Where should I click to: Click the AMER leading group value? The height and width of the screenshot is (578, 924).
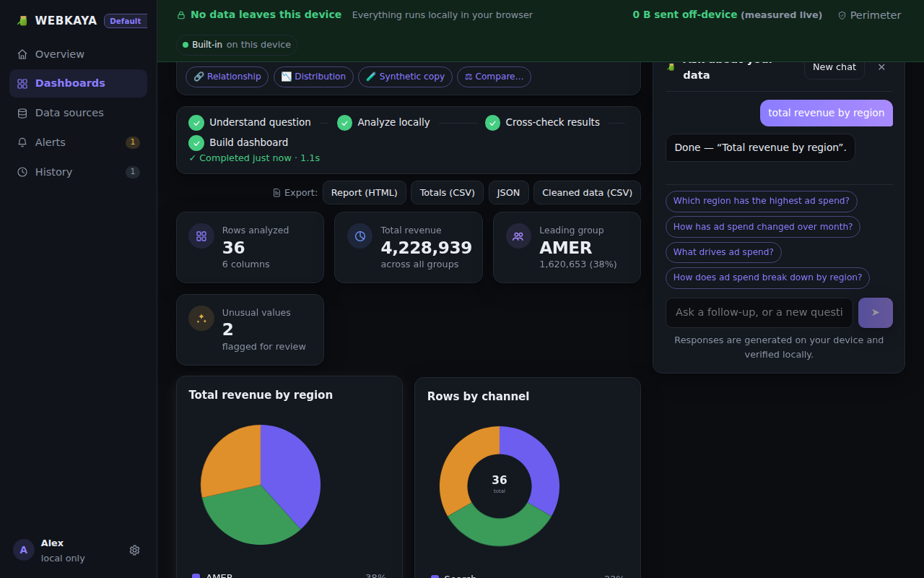tap(566, 248)
